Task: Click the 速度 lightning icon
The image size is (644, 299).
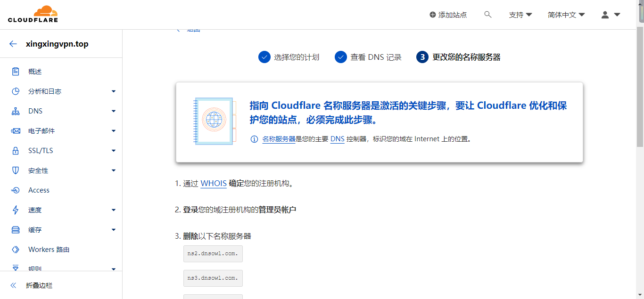Action: 16,210
